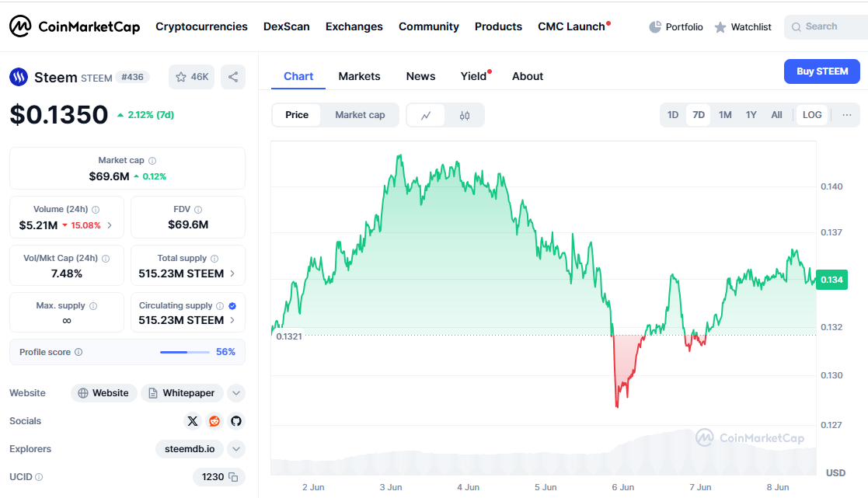Select the All time range
The image size is (868, 498).
(x=776, y=115)
